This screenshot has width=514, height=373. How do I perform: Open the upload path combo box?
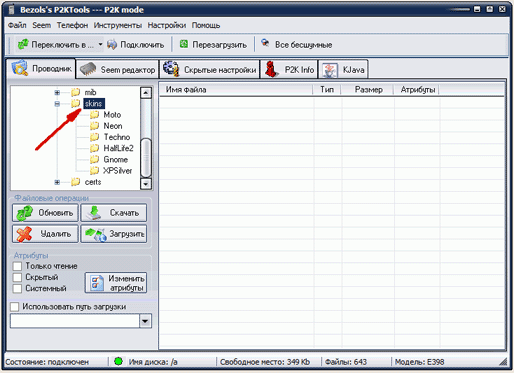145,321
